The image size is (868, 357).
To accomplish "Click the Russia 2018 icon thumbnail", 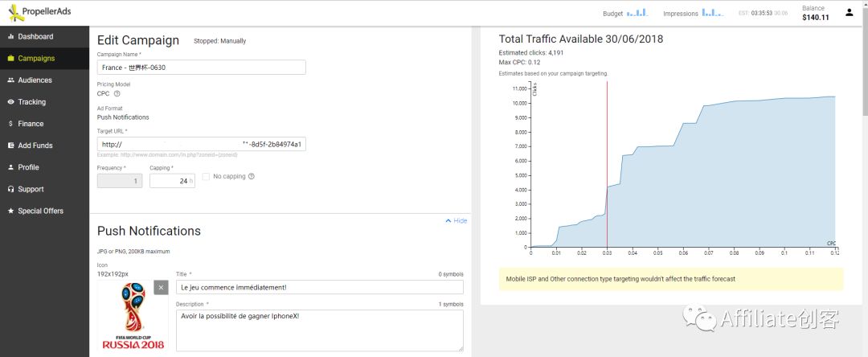I will (133, 316).
